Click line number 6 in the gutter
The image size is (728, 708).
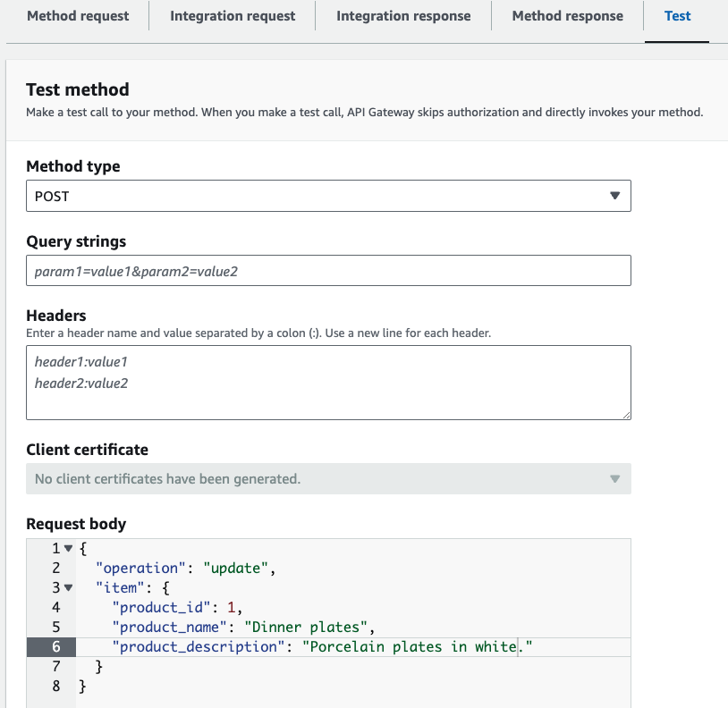coord(55,647)
